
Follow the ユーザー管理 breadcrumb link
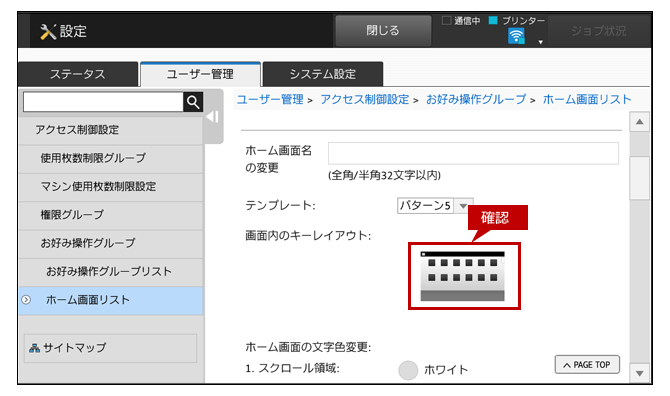(x=270, y=100)
